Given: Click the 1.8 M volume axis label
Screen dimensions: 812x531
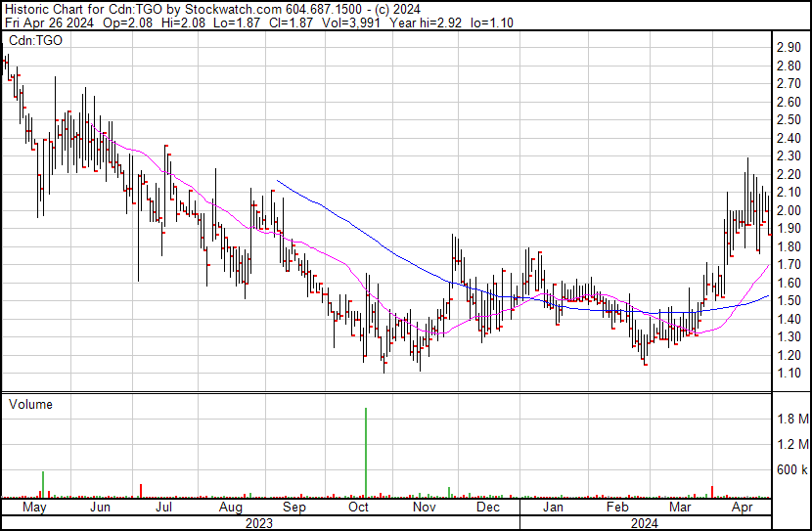Looking at the screenshot, I should (x=792, y=419).
